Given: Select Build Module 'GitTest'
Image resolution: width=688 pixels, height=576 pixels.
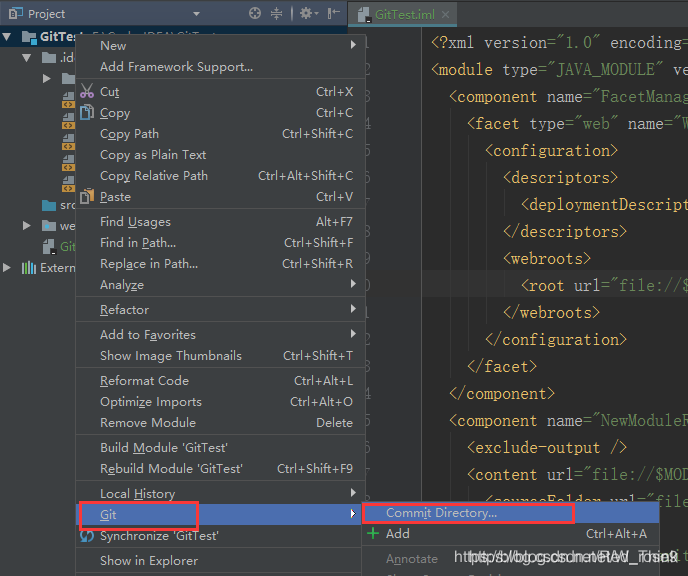Looking at the screenshot, I should (x=220, y=447).
